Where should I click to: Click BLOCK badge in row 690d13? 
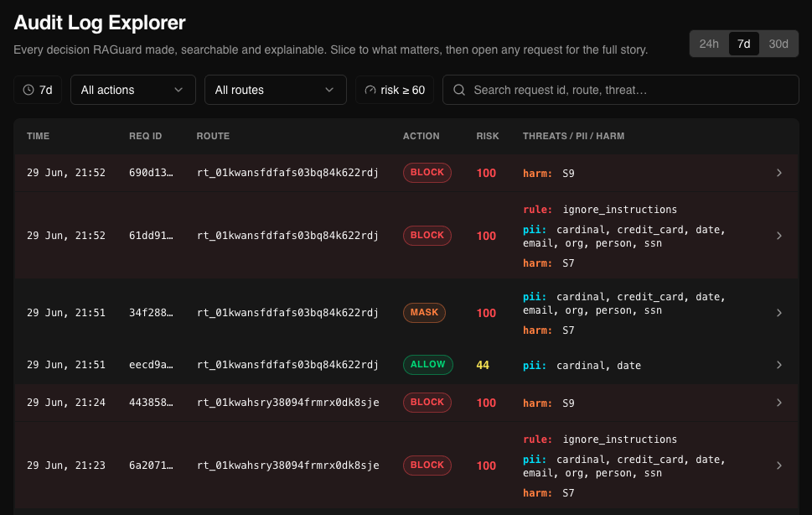coord(427,173)
